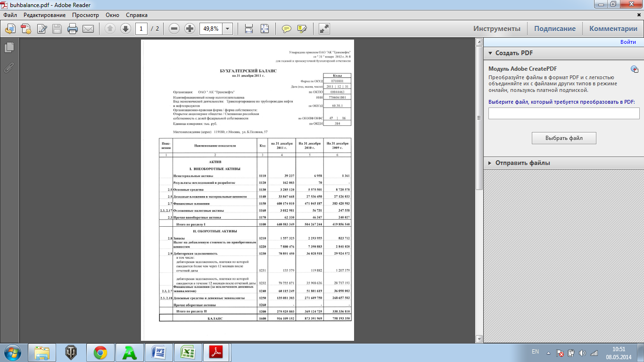Click the fit one full page icon
The width and height of the screenshot is (644, 362).
[264, 29]
